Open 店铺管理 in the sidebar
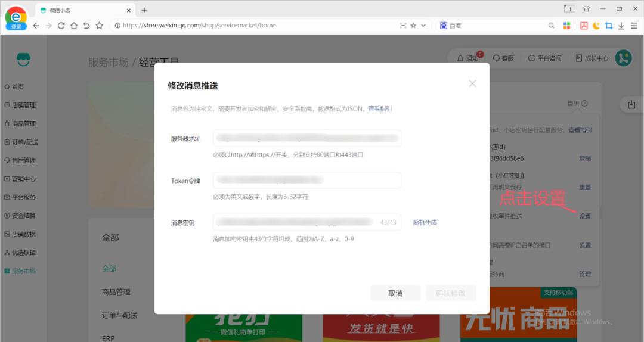This screenshot has width=644, height=342. [x=20, y=105]
